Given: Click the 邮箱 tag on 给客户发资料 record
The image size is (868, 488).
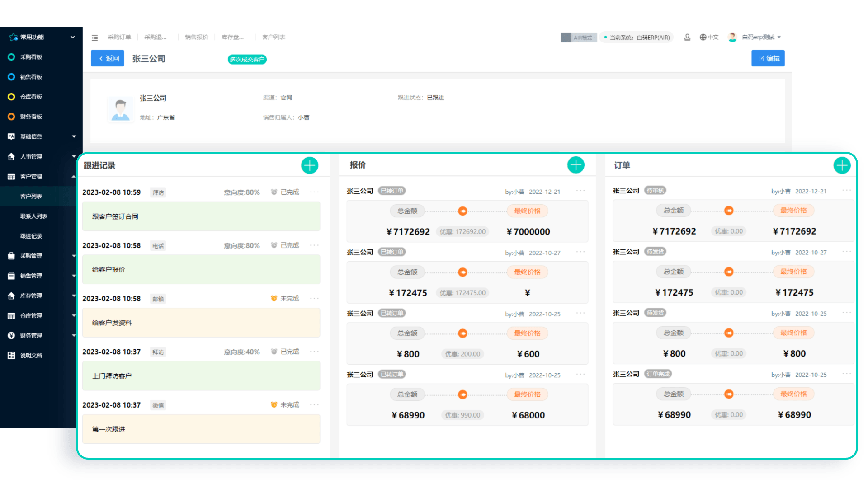Looking at the screenshot, I should [158, 299].
